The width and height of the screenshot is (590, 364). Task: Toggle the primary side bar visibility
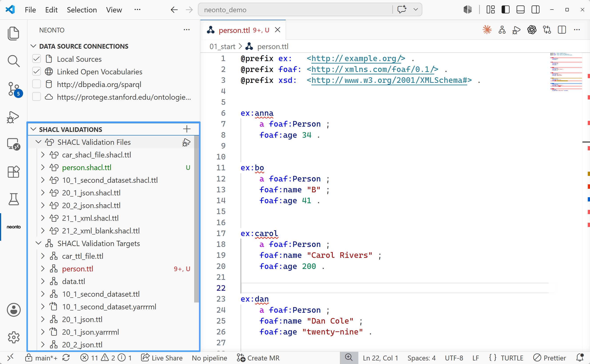(505, 10)
